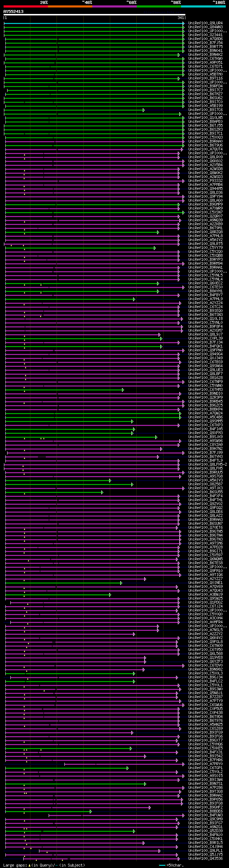This screenshot has width=229, height=868.
Task: Click the UniRef100_A0MFR4 label
Action: click(x=205, y=622)
